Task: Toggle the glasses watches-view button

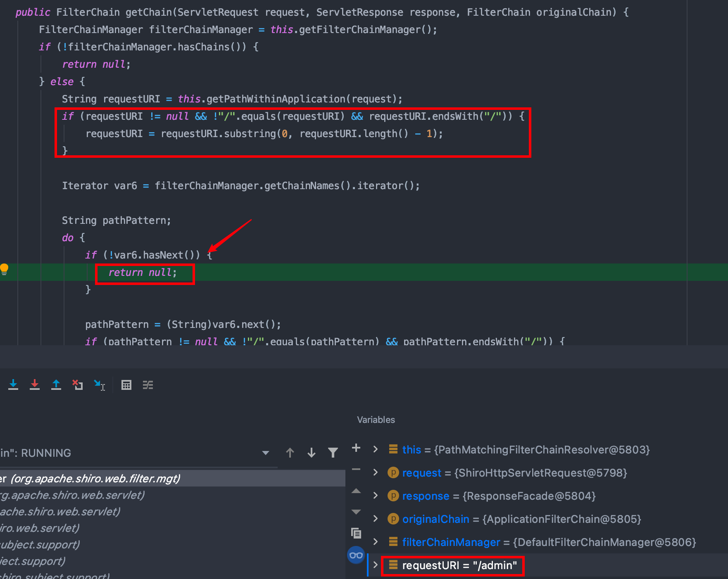Action: click(356, 555)
